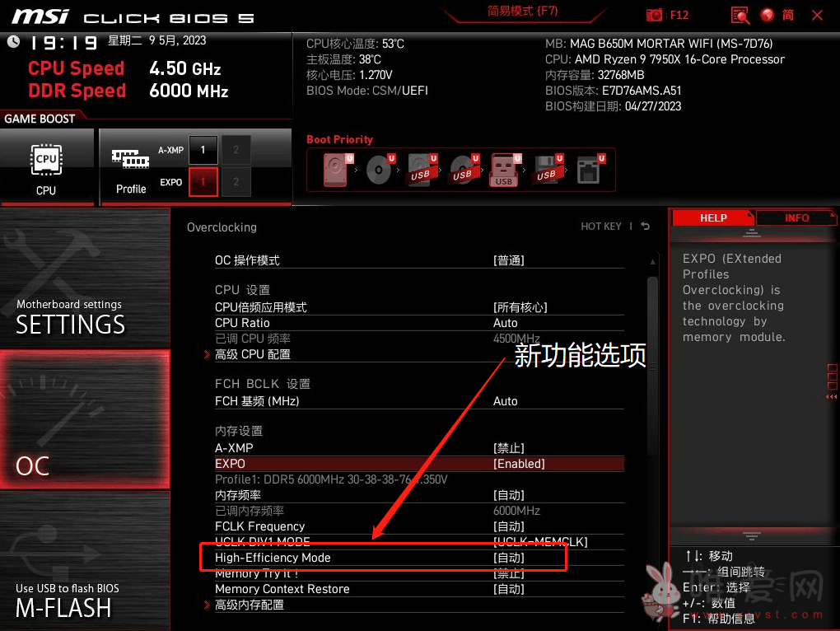Click the GAME BOOST label
This screenshot has width=840, height=631.
point(40,119)
